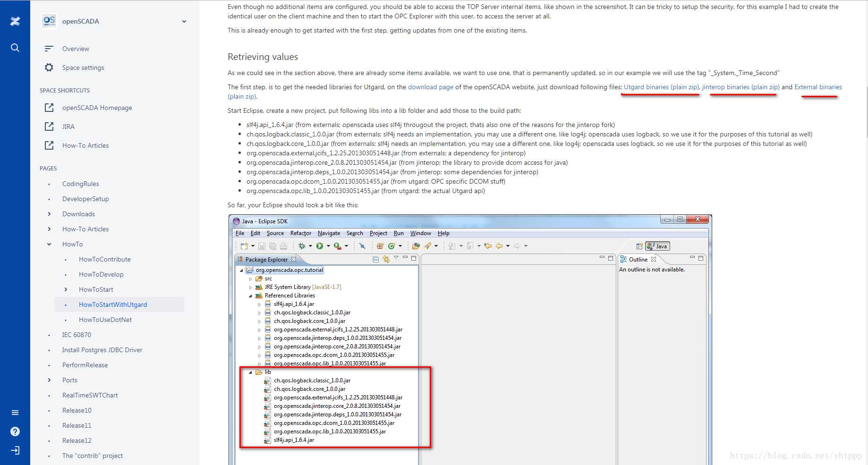The height and width of the screenshot is (465, 868).
Task: Select the Java perspective button
Action: (657, 246)
